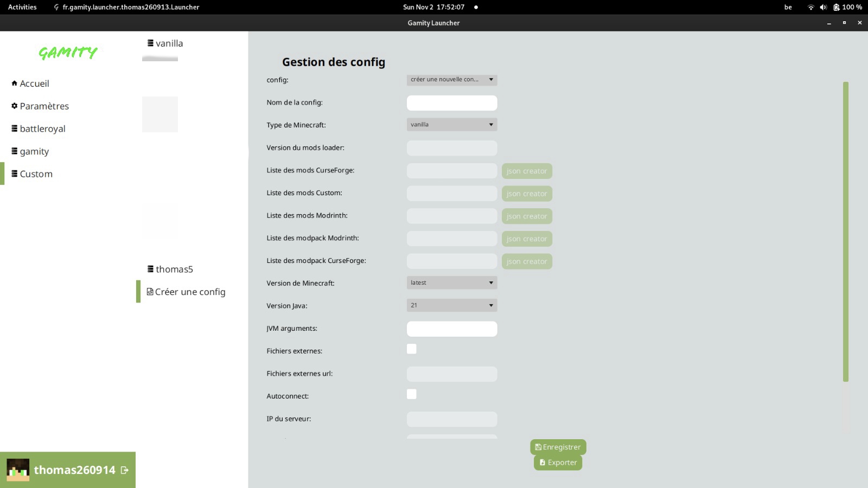Click the gear icon for Paramètres
The width and height of the screenshot is (868, 488).
pos(14,106)
